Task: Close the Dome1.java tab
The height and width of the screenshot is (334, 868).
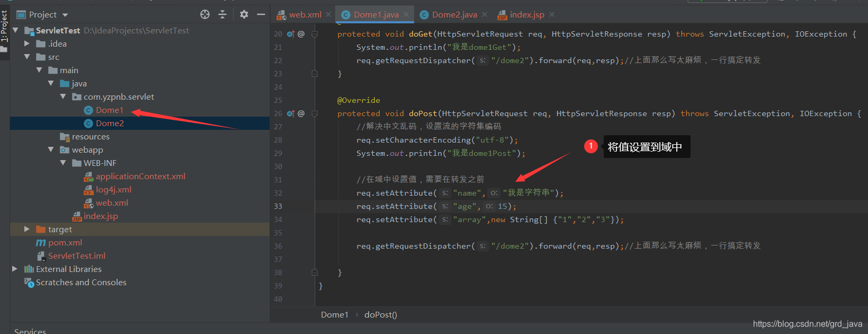Action: click(x=406, y=14)
